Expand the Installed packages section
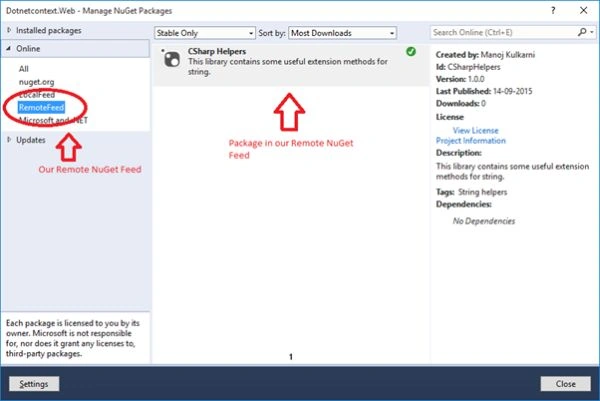 click(9, 30)
